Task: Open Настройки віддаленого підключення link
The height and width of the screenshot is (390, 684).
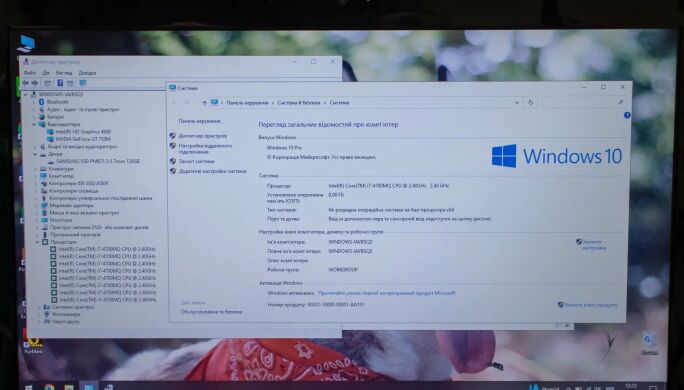Action: pos(205,149)
